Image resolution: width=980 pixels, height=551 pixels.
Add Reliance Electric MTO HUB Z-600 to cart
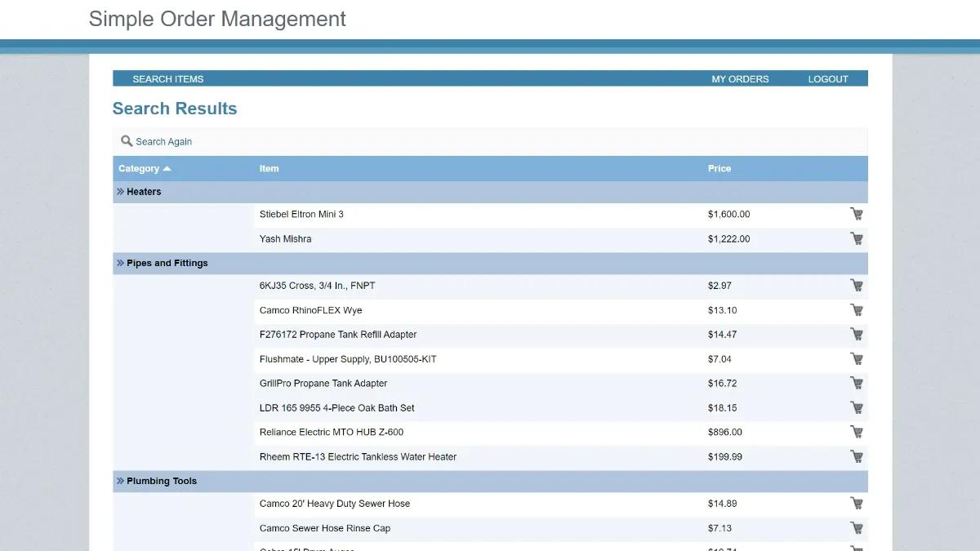[x=856, y=432]
